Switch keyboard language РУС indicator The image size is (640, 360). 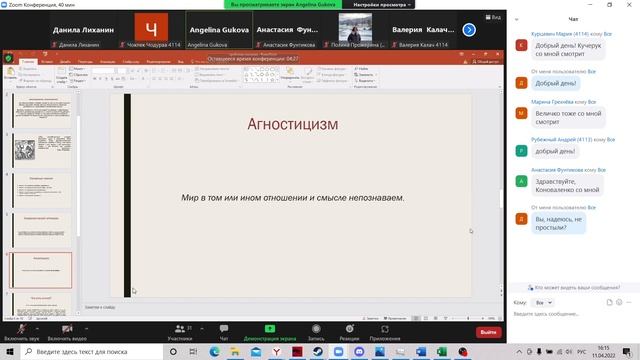pos(581,351)
